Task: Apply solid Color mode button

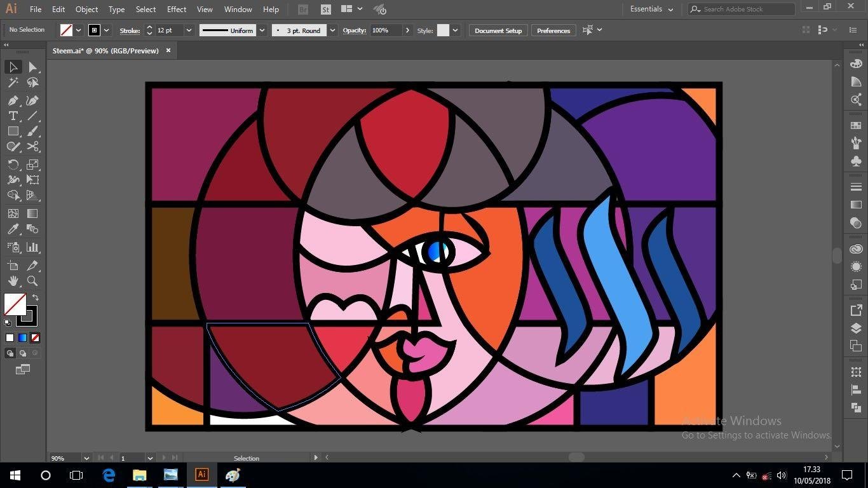Action: click(x=10, y=337)
